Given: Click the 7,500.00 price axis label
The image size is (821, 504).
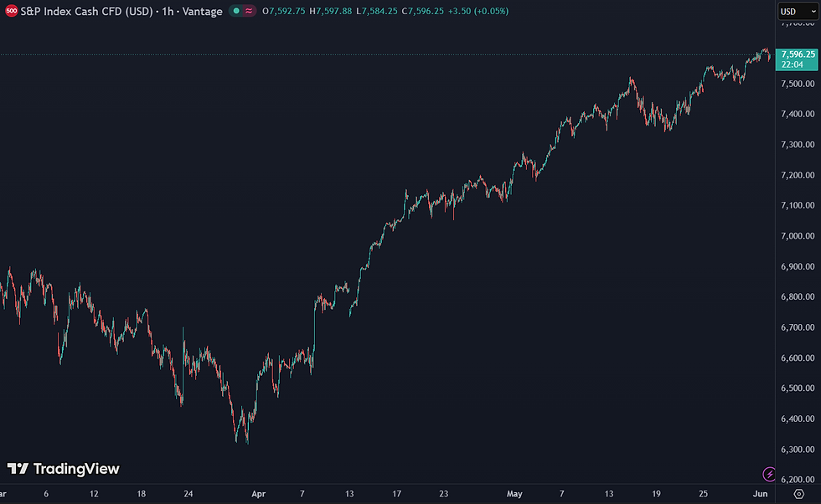Looking at the screenshot, I should [798, 84].
